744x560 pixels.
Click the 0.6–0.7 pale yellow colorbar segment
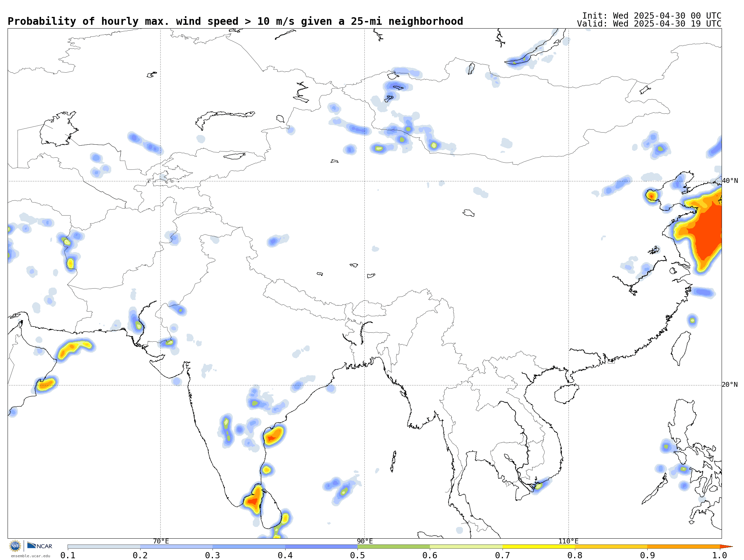[466, 547]
